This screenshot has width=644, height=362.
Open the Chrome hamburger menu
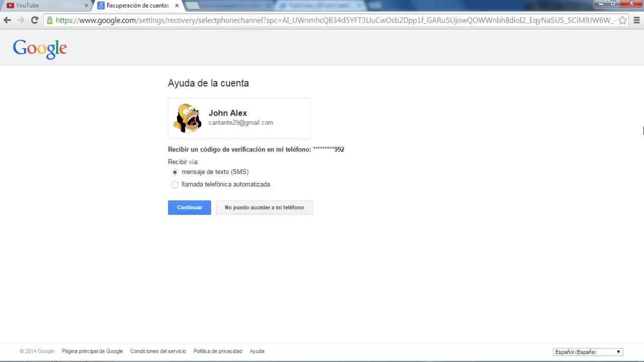[636, 20]
